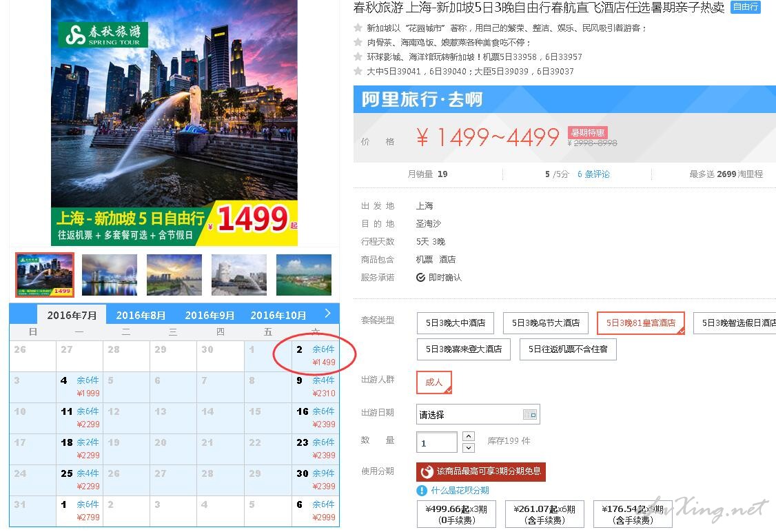The height and width of the screenshot is (532, 776).
Task: Select the 5日3晚乌节大酒店 package
Action: pyautogui.click(x=545, y=323)
